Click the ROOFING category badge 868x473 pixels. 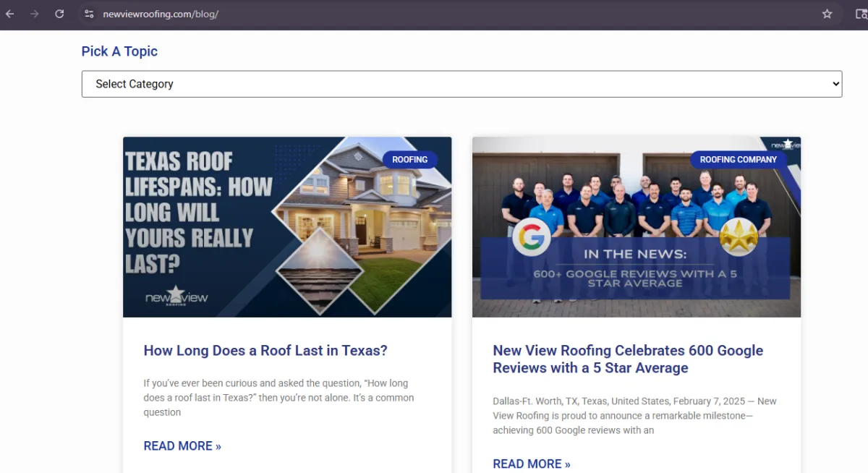click(409, 159)
